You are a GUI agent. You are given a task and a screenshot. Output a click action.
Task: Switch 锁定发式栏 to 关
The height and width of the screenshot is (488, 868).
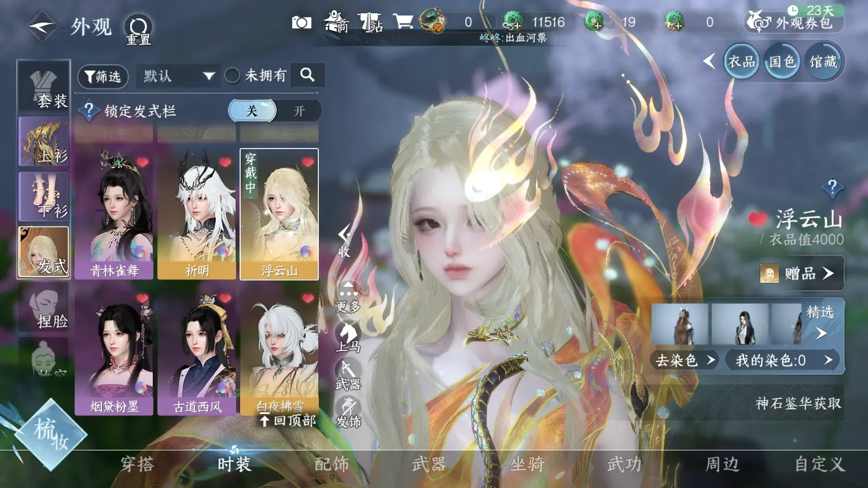(252, 110)
